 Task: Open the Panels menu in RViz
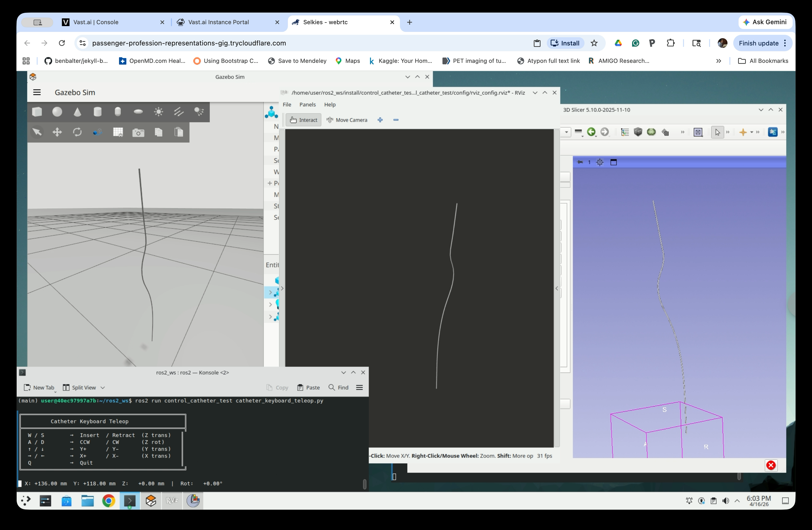(x=307, y=104)
